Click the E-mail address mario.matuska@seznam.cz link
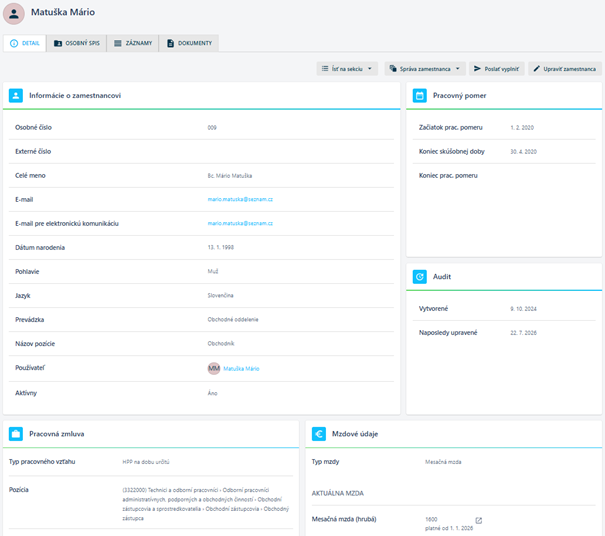The image size is (605, 536). (x=240, y=199)
